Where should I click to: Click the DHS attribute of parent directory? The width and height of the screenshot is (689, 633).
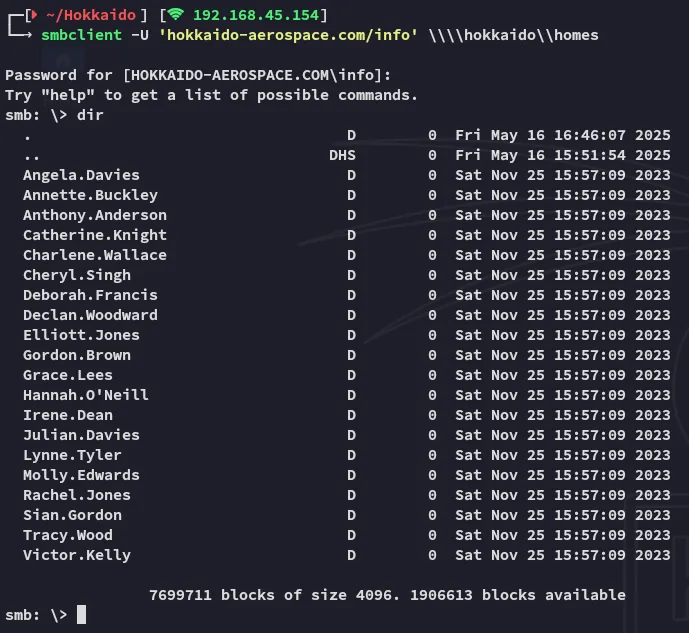[x=342, y=155]
